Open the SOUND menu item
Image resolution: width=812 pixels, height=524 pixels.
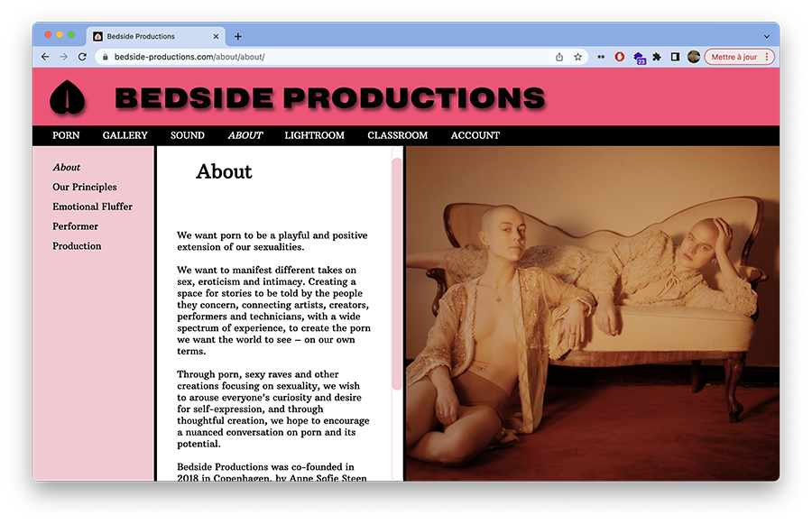tap(188, 135)
